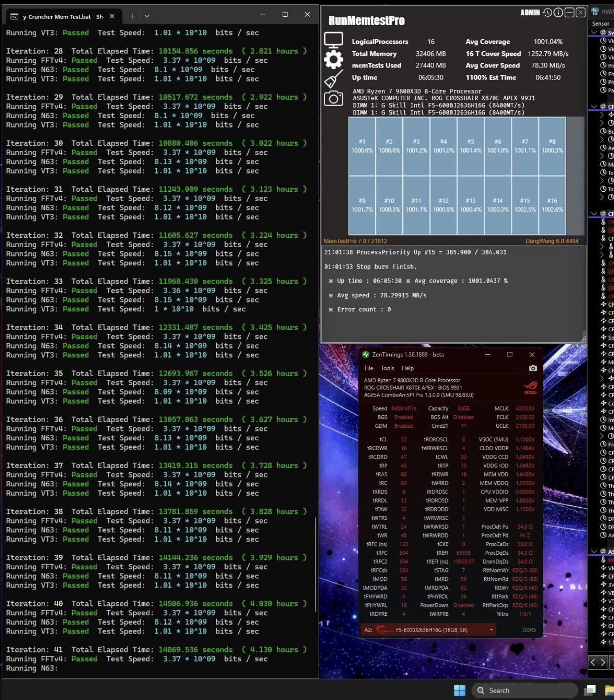Open a new terminal tab with plus icon
The height and width of the screenshot is (700, 614).
point(133,16)
